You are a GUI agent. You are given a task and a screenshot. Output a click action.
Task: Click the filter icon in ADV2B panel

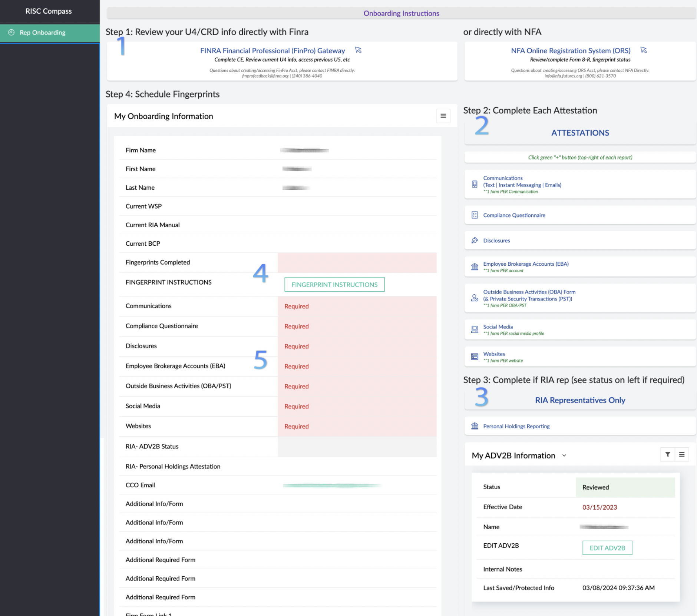coord(667,454)
